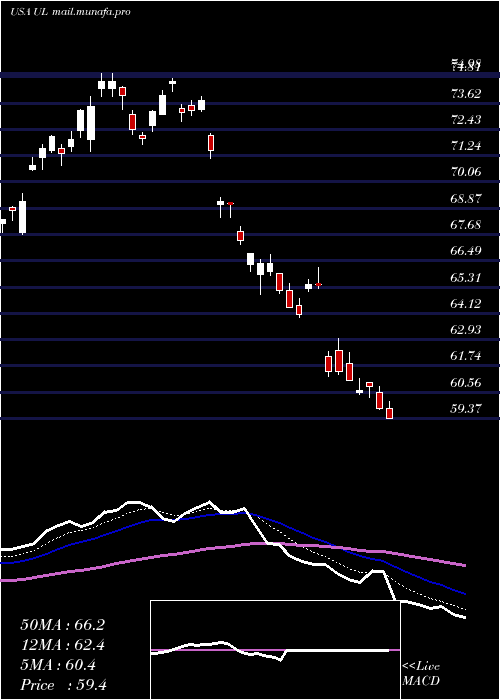
Task: Select the 71.24 price axis label
Action: (x=466, y=146)
